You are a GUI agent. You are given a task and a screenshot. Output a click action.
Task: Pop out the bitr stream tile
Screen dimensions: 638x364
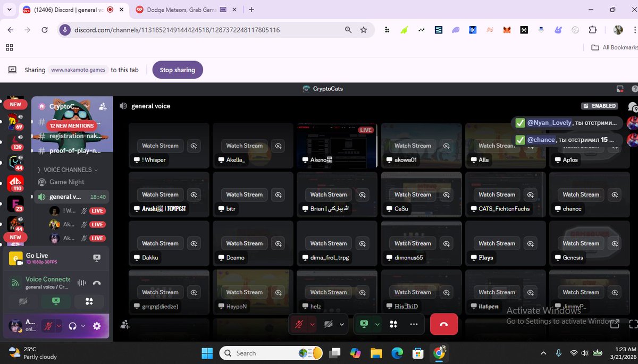279,194
